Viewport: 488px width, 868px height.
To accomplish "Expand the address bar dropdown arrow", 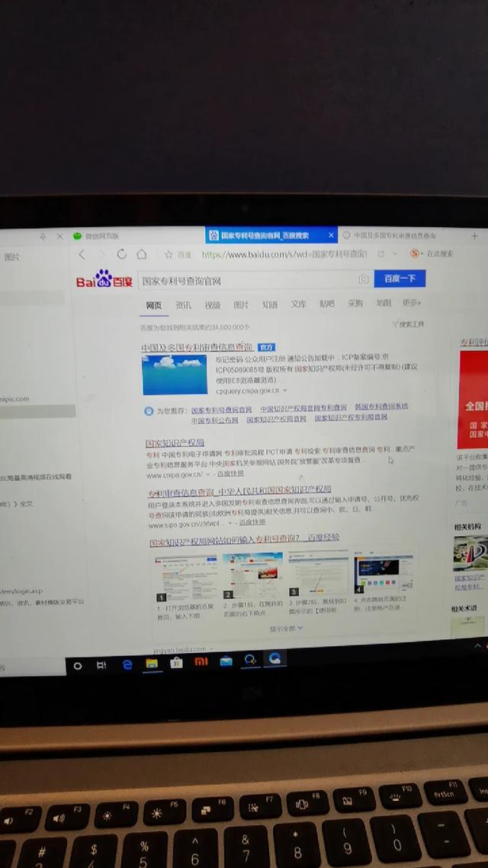I will 395,253.
